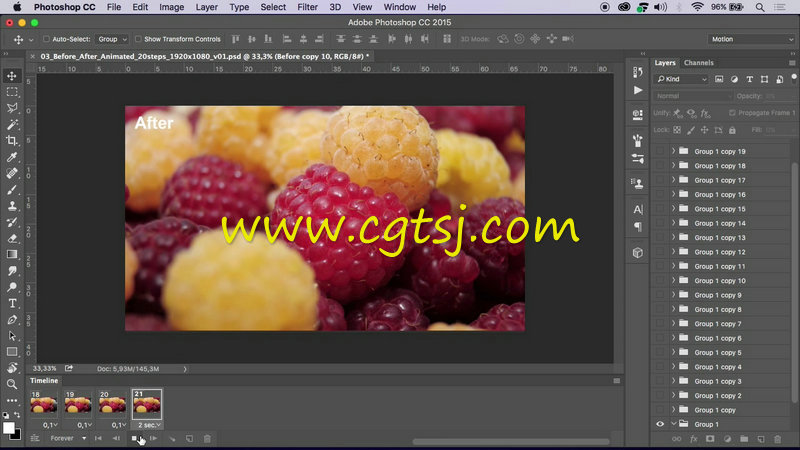800x450 pixels.
Task: Open the layer Kind filter dropdown
Action: tap(682, 79)
